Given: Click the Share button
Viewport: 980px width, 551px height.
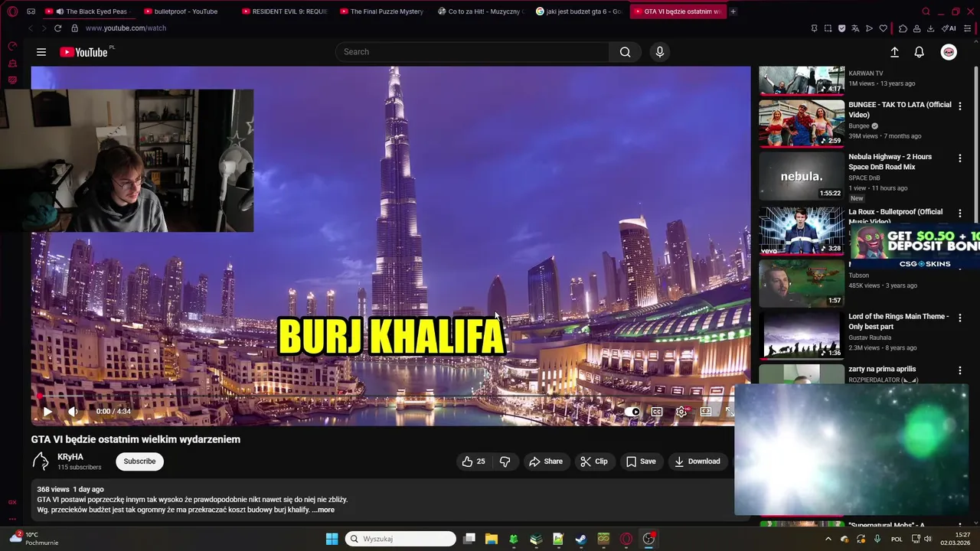Looking at the screenshot, I should (x=546, y=461).
